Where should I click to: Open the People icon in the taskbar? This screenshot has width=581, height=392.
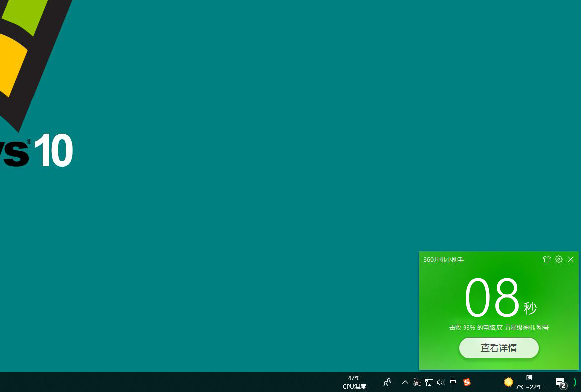[x=387, y=382]
